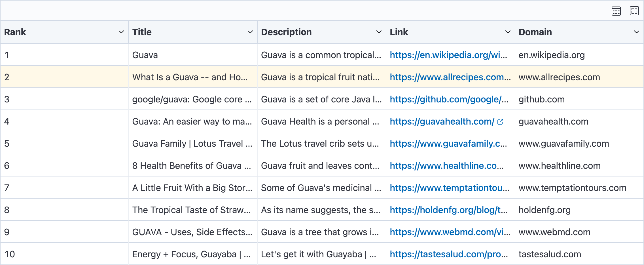
Task: Open the www.allrecipes.com link
Action: pyautogui.click(x=450, y=77)
